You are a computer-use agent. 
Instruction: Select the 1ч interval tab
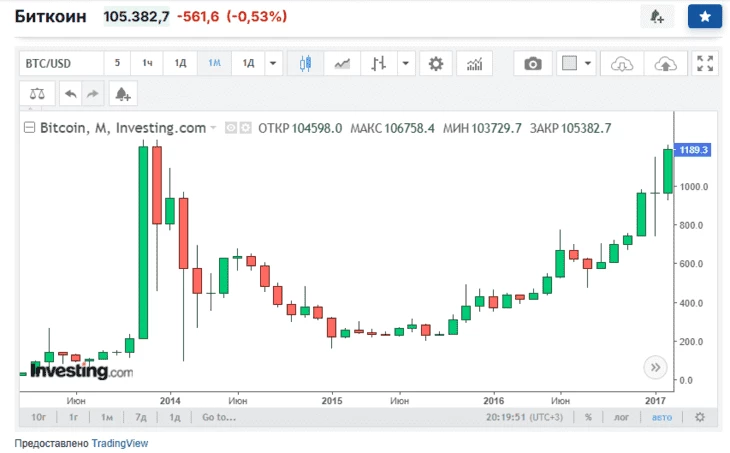tap(147, 63)
